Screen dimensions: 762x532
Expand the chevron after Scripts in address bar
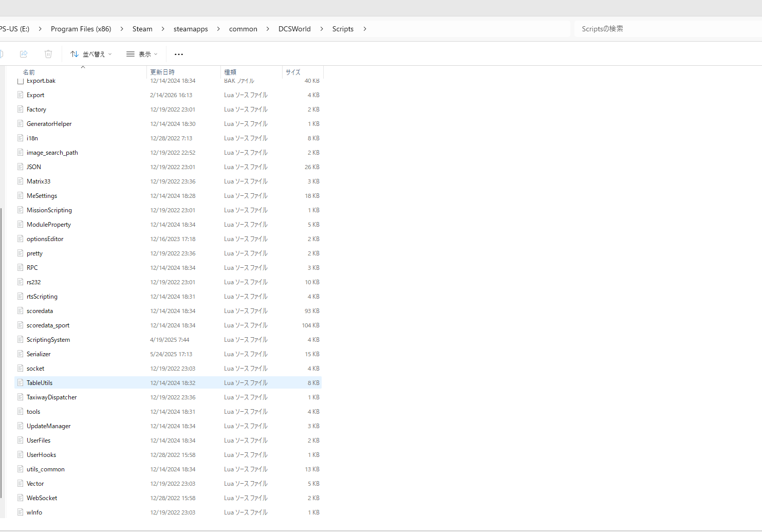point(365,29)
